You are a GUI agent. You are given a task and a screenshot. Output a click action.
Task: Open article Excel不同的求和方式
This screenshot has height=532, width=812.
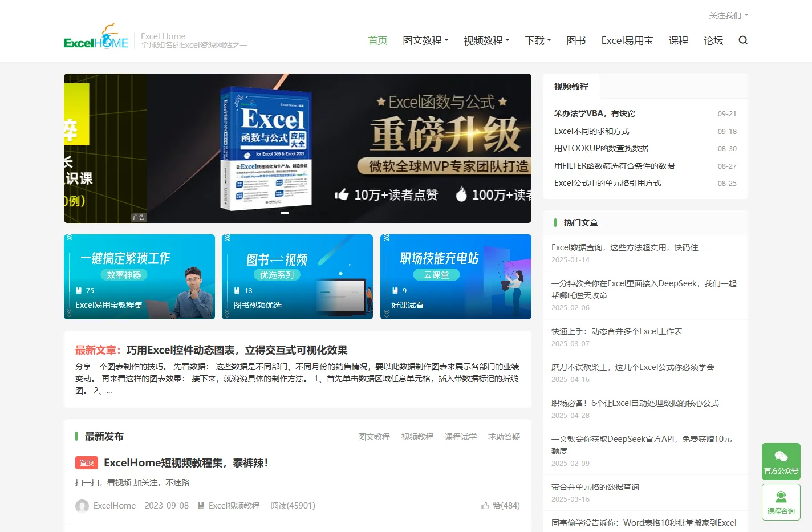[592, 131]
